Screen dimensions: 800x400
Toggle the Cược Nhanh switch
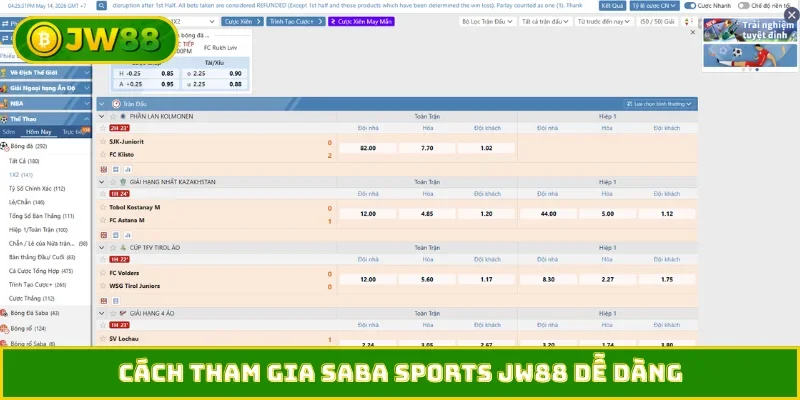(690, 6)
